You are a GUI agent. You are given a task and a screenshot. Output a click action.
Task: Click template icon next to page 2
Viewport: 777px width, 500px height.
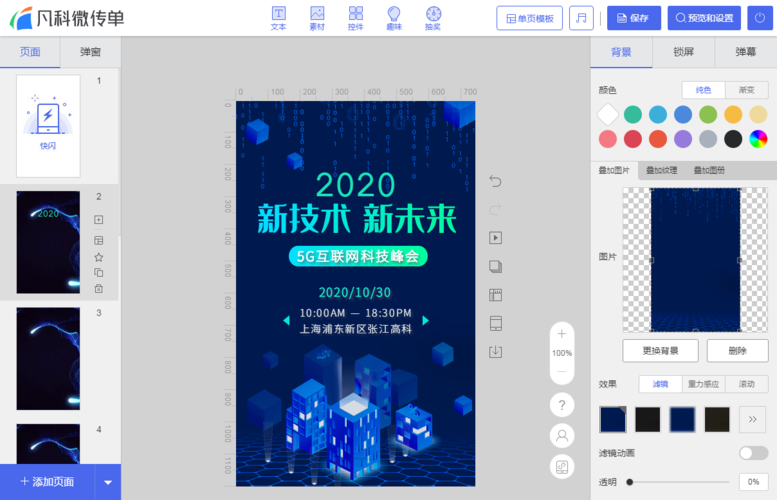coord(99,240)
